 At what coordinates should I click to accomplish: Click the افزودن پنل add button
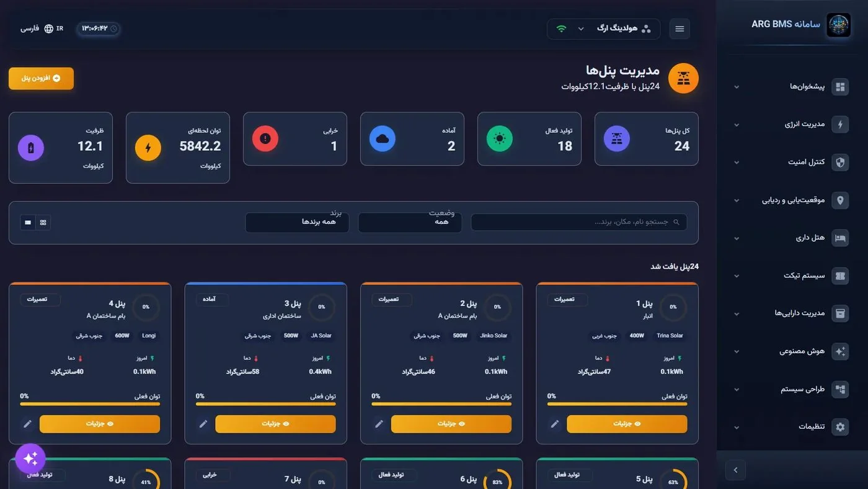(41, 78)
